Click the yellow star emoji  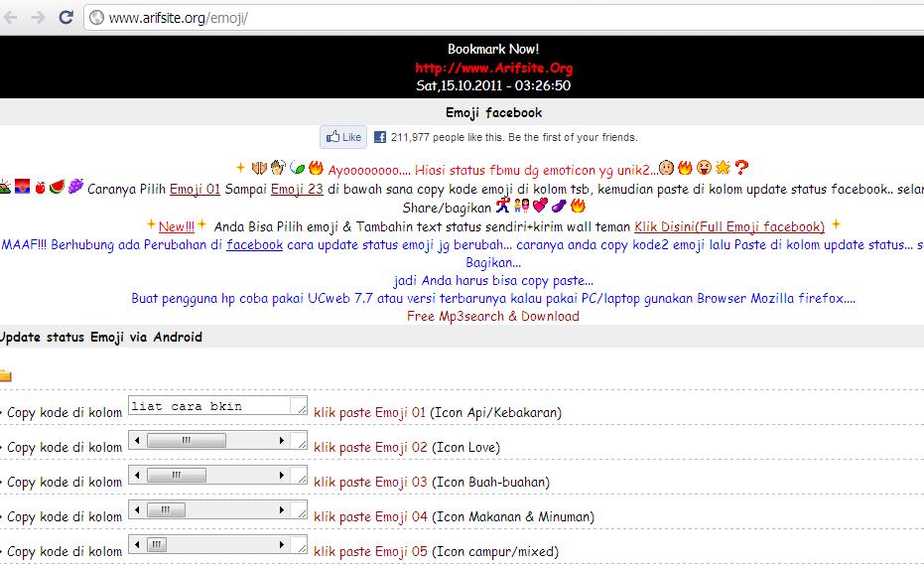[x=723, y=168]
